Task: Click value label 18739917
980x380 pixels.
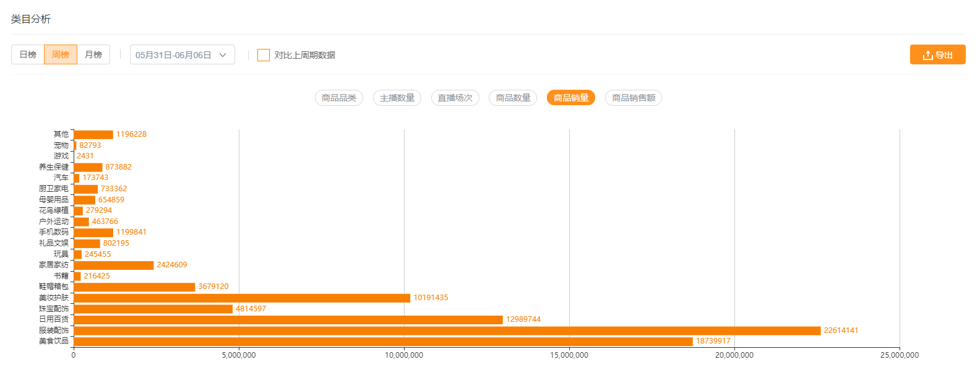Action: click(x=713, y=341)
